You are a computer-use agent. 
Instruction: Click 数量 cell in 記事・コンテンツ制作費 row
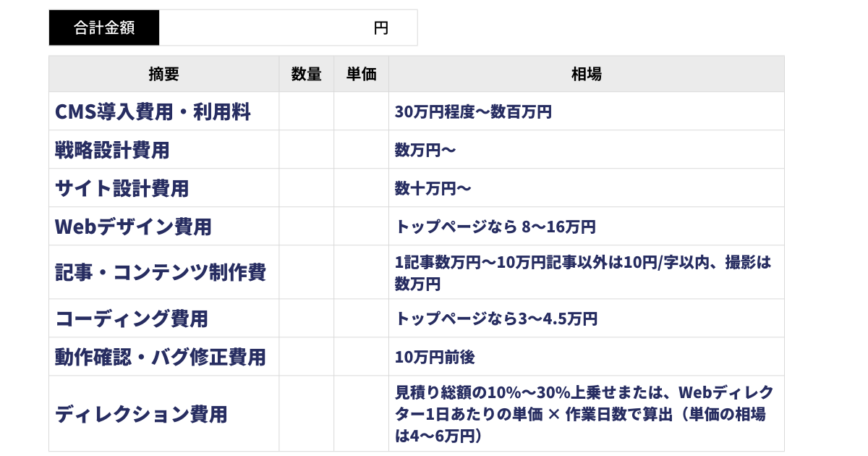coord(307,272)
